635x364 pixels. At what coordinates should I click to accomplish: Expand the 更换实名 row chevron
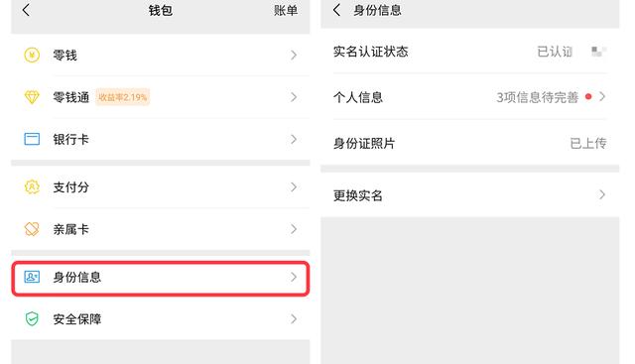[602, 194]
